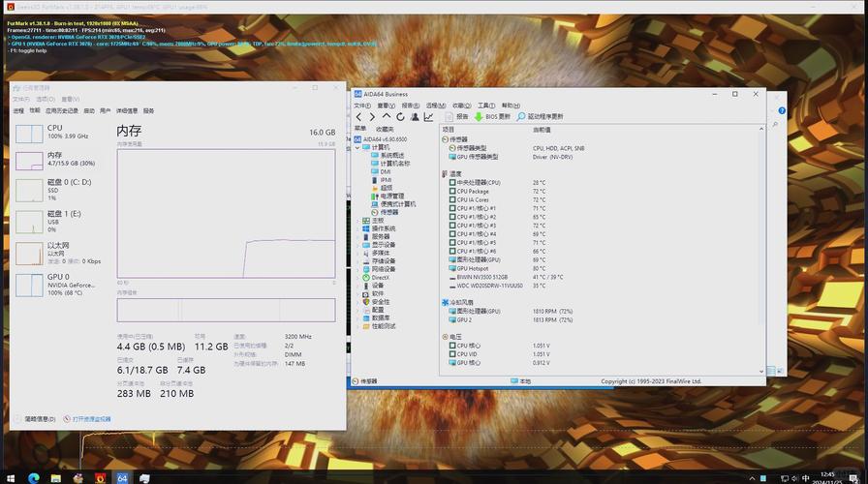Image resolution: width=868 pixels, height=484 pixels.
Task: Click the AIDA64 user profile toolbar icon
Action: tap(415, 117)
